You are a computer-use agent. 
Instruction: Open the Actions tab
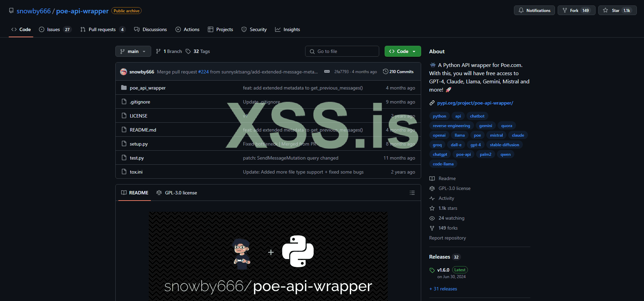coord(187,29)
